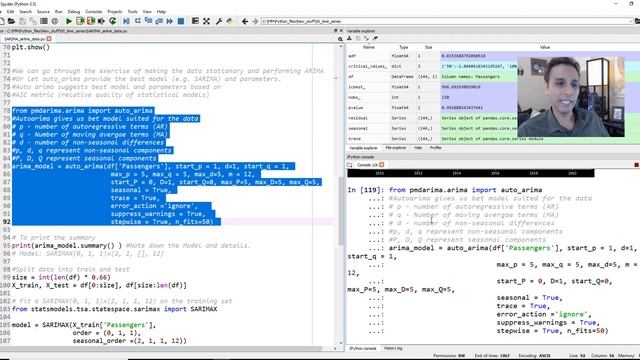The width and height of the screenshot is (640, 360).
Task: Sort variables by Value column header
Action: pos(545,47)
